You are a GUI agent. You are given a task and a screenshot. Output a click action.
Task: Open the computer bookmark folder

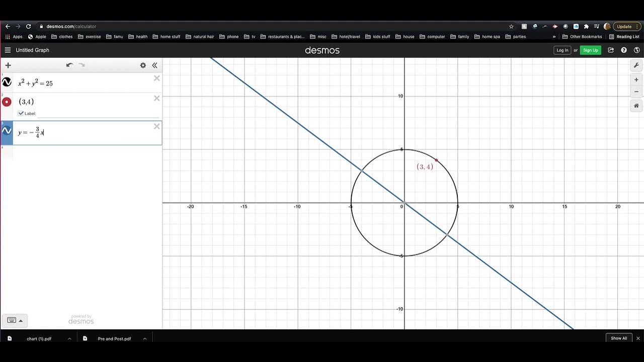(x=432, y=37)
